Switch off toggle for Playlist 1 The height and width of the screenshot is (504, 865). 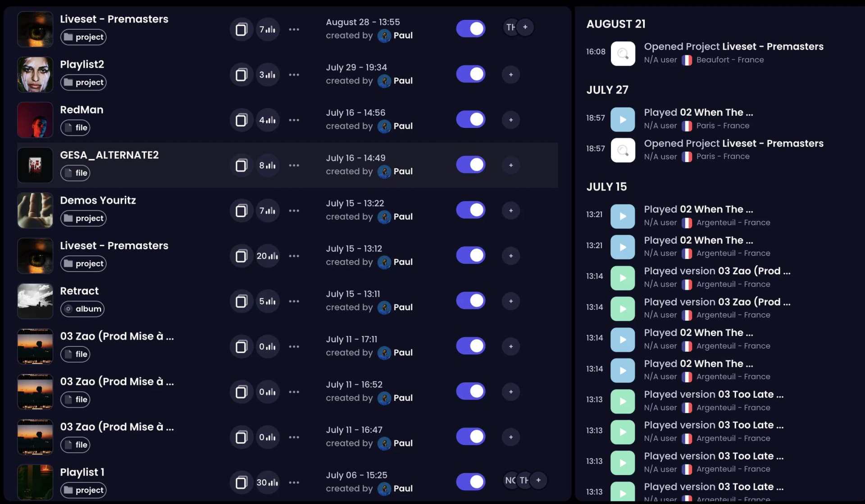(470, 482)
